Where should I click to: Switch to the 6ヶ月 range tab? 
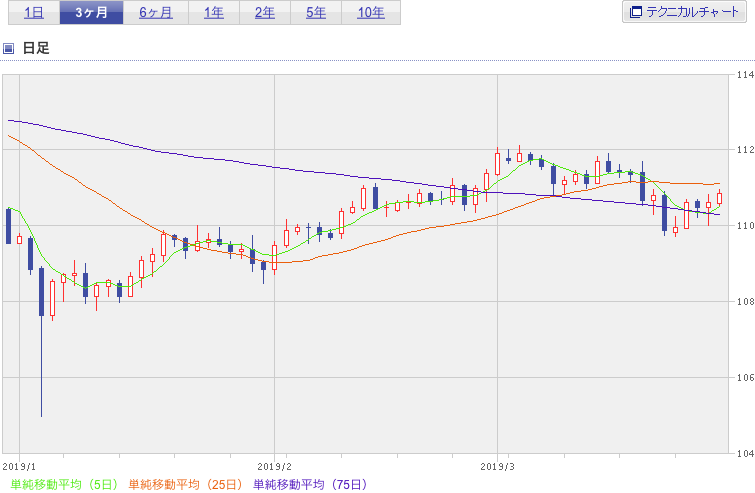click(x=156, y=13)
